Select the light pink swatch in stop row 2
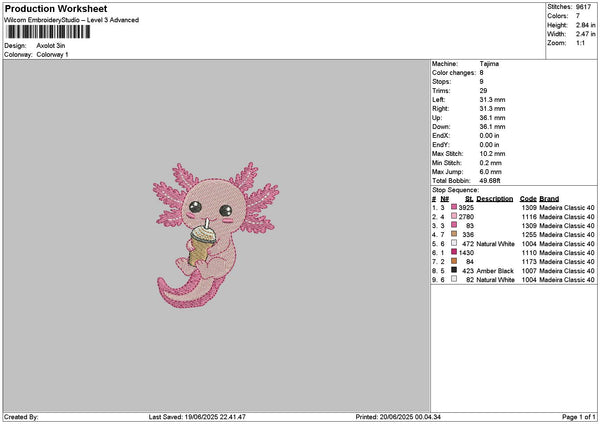 454,216
